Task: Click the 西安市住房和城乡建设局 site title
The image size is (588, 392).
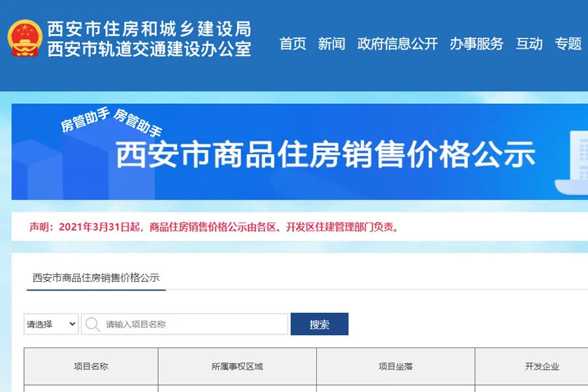Action: (149, 29)
